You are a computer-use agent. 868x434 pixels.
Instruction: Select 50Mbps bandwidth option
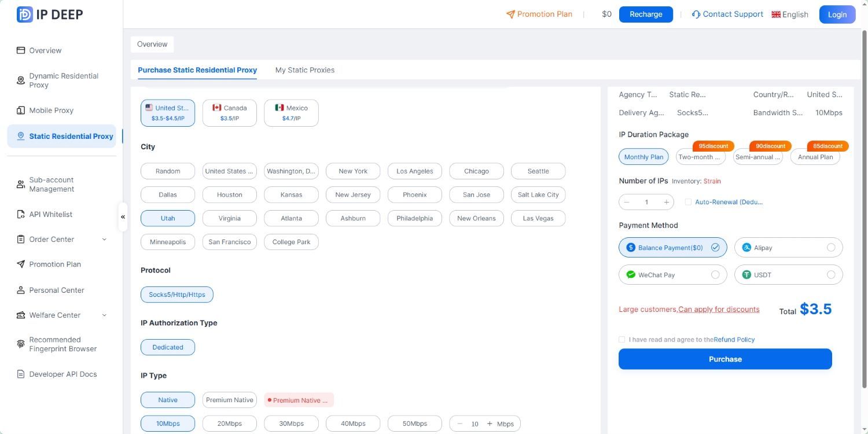tap(414, 424)
